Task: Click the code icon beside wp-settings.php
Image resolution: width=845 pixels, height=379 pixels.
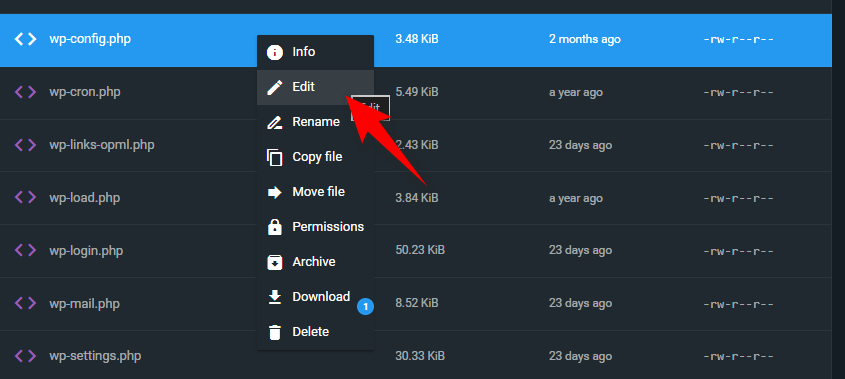Action: point(25,356)
